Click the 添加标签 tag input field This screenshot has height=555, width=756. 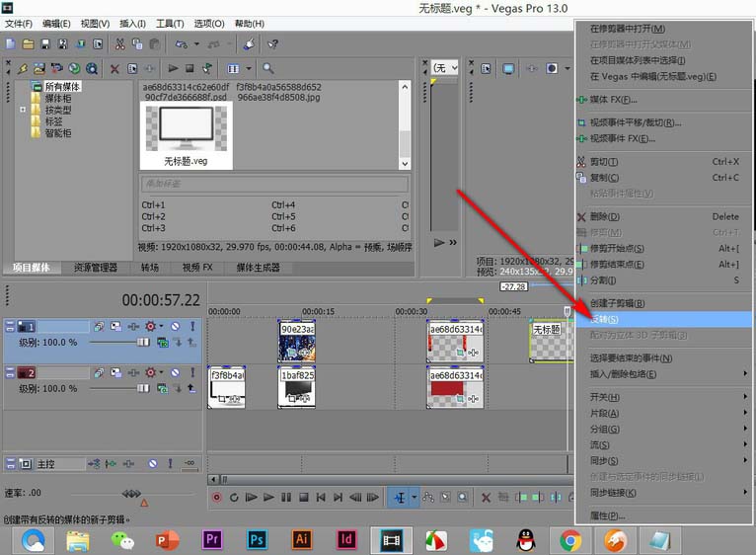pyautogui.click(x=274, y=184)
